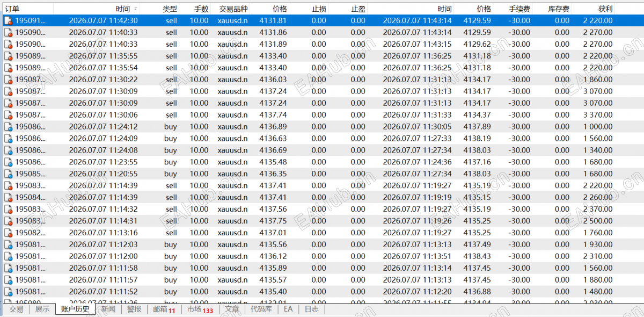The image size is (644, 317).
Task: Click the order icon of the buy at 4135.89
Action: [x=8, y=269]
